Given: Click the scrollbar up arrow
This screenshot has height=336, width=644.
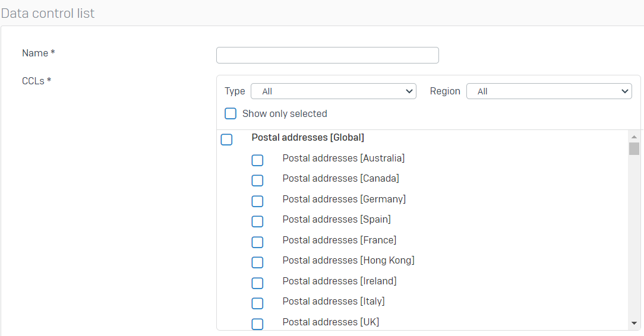Looking at the screenshot, I should (634, 137).
